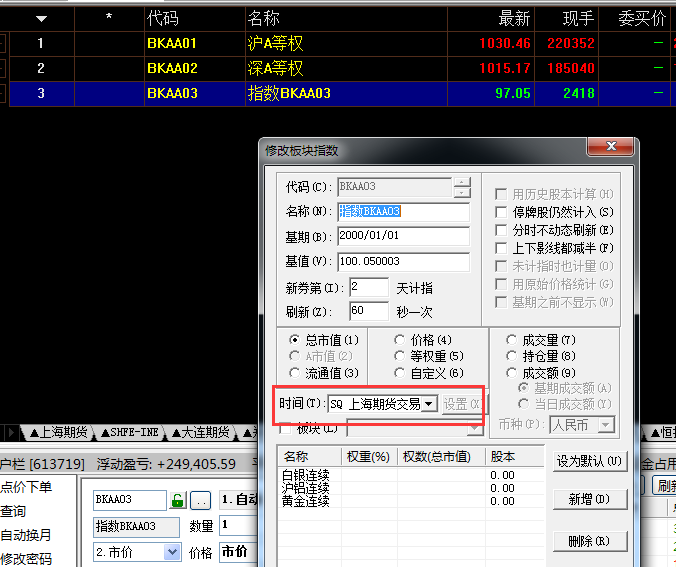The height and width of the screenshot is (567, 676).
Task: Click 设为默认 button
Action: coord(590,462)
